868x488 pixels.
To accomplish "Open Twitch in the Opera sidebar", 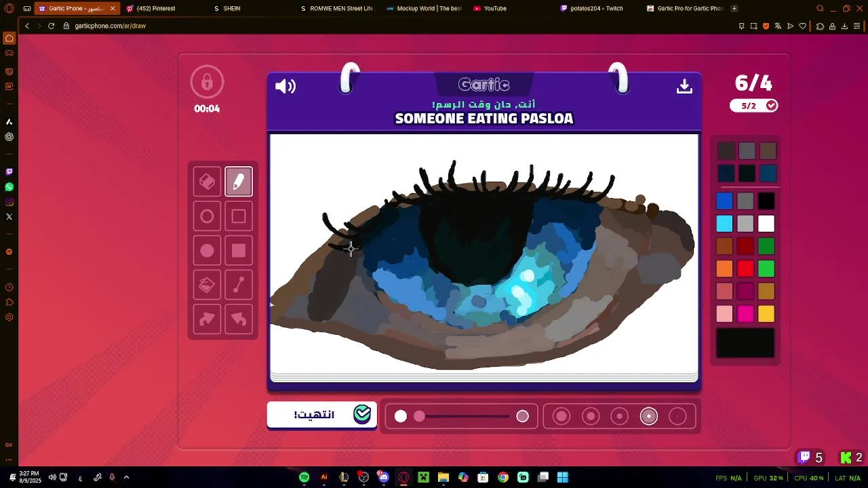I will click(9, 172).
